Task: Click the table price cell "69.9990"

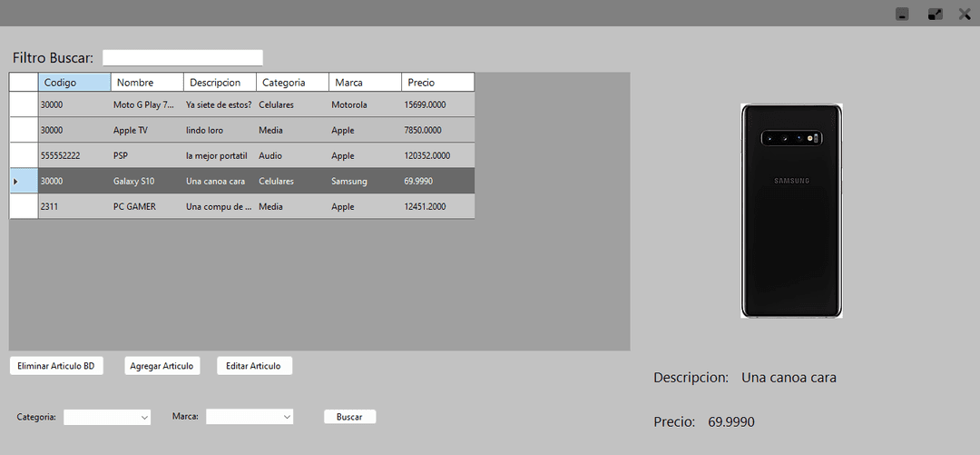Action: click(x=437, y=181)
